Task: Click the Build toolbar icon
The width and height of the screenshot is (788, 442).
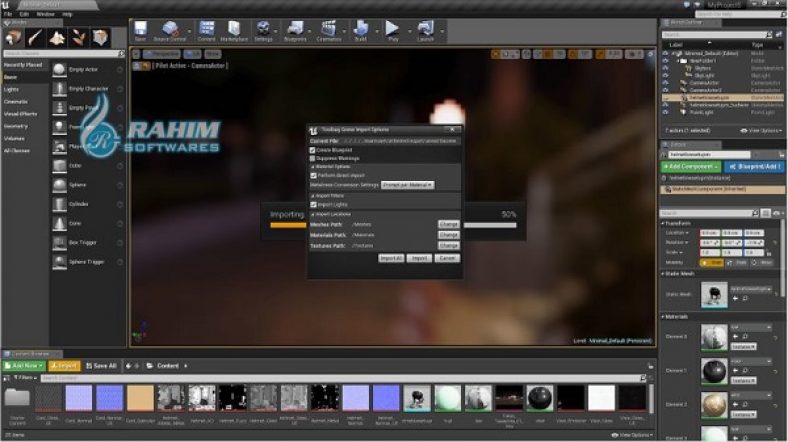Action: (x=361, y=30)
